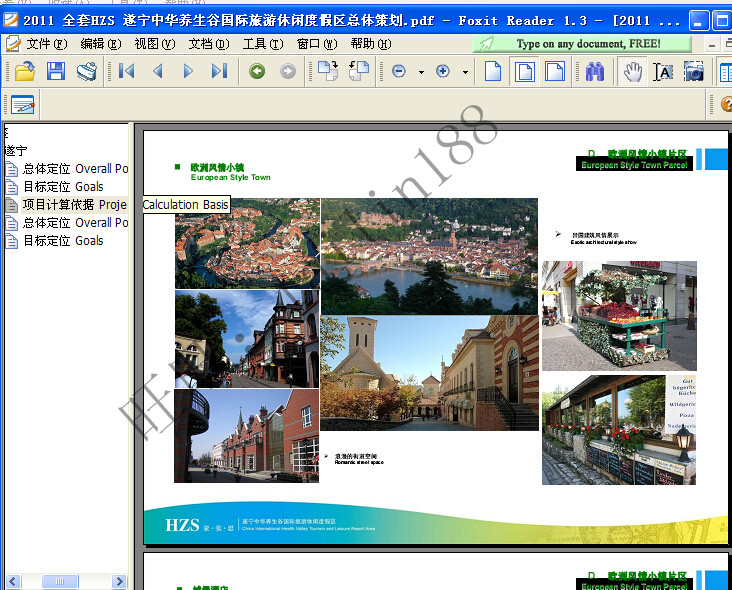This screenshot has width=732, height=590.
Task: Save the document with floppy icon
Action: [x=56, y=71]
